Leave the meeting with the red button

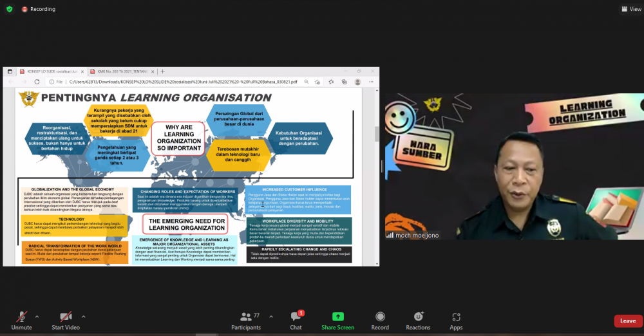click(x=627, y=321)
